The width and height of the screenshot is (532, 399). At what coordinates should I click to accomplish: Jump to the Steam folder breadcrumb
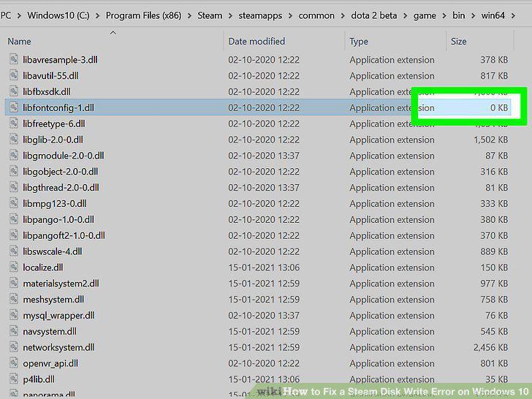pyautogui.click(x=210, y=15)
